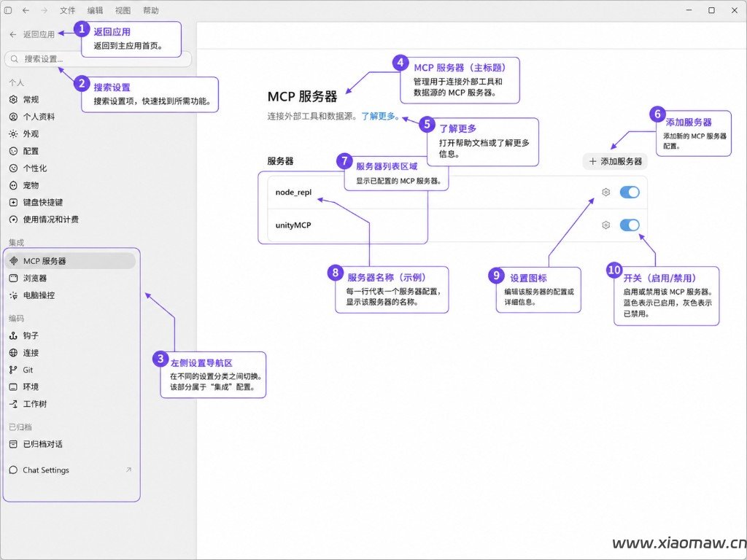Image resolution: width=747 pixels, height=560 pixels.
Task: Click the Git branch icon
Action: point(13,370)
